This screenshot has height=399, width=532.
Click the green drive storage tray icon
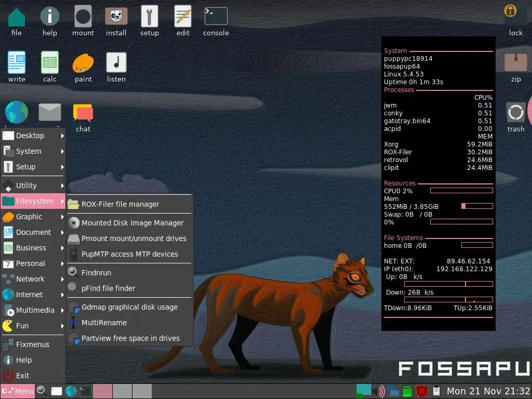pyautogui.click(x=407, y=391)
